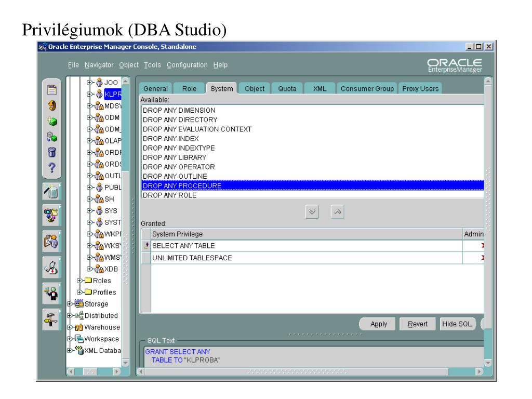Select DROP ANY DIMENSION in Available list
This screenshot has height=399, width=532.
312,110
